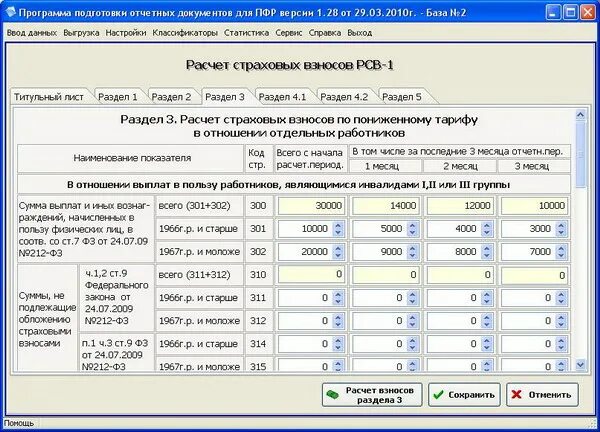The height and width of the screenshot is (432, 600).
Task: Click the scroll down arrow of the form
Action: tap(580, 365)
